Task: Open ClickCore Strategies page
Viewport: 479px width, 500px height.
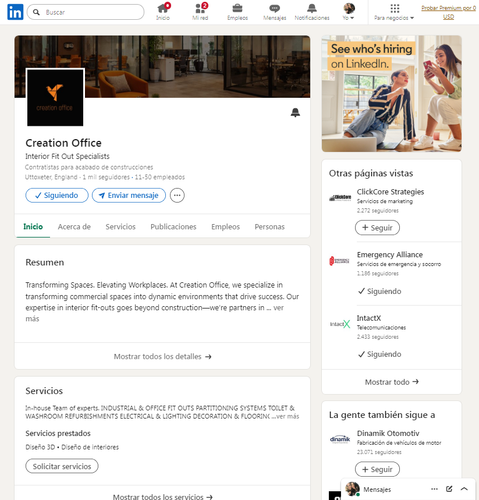Action: click(x=390, y=192)
